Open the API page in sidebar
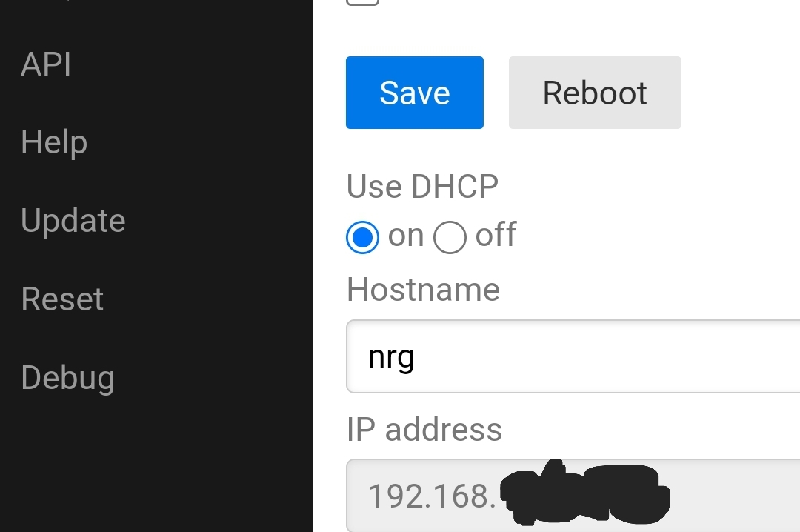The height and width of the screenshot is (532, 800). click(46, 64)
